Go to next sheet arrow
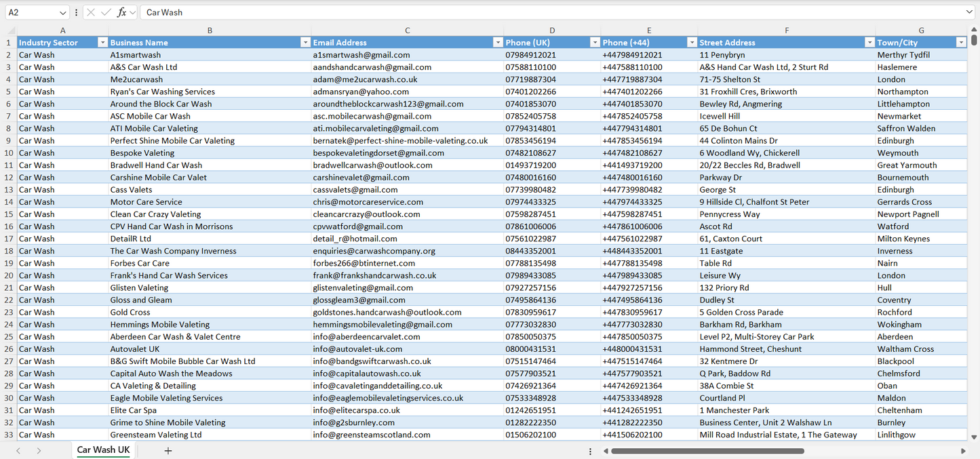 tap(39, 451)
